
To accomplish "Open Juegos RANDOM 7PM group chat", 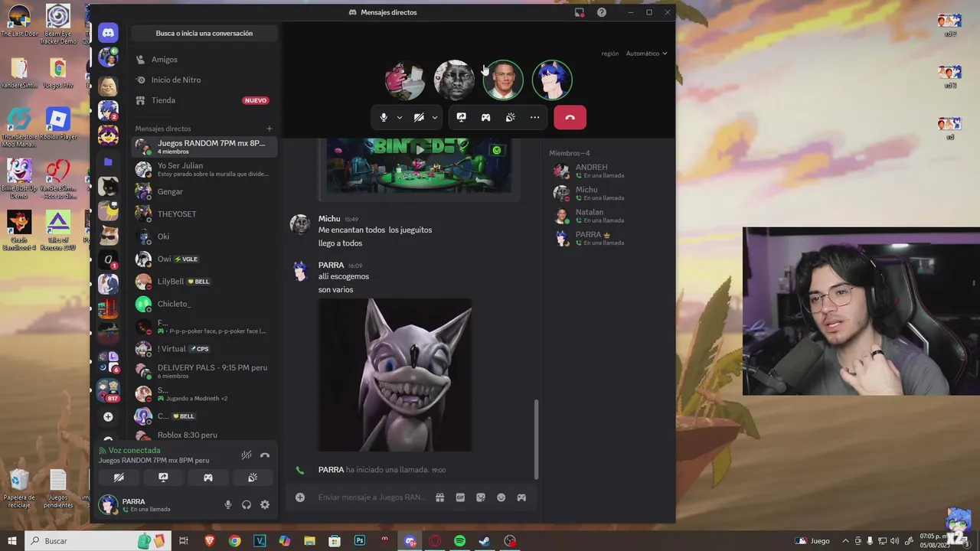I will coord(204,147).
